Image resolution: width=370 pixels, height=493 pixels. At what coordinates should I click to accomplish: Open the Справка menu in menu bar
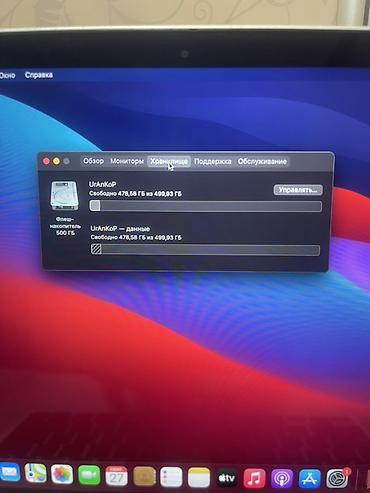pos(39,75)
